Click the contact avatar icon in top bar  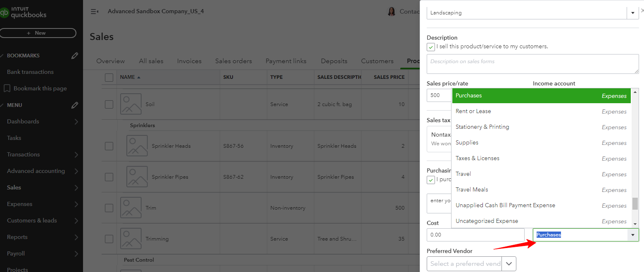click(x=391, y=11)
